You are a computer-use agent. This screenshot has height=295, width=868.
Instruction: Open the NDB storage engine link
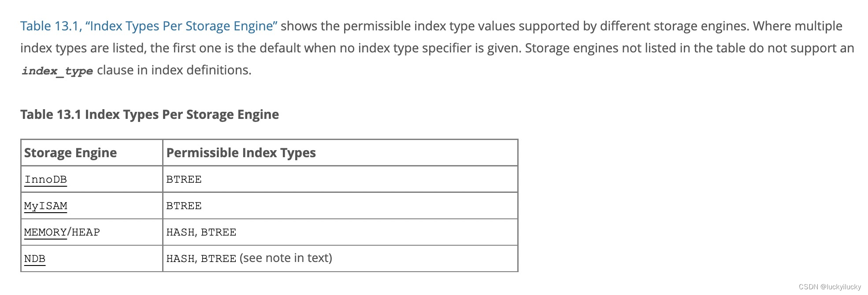pyautogui.click(x=35, y=259)
